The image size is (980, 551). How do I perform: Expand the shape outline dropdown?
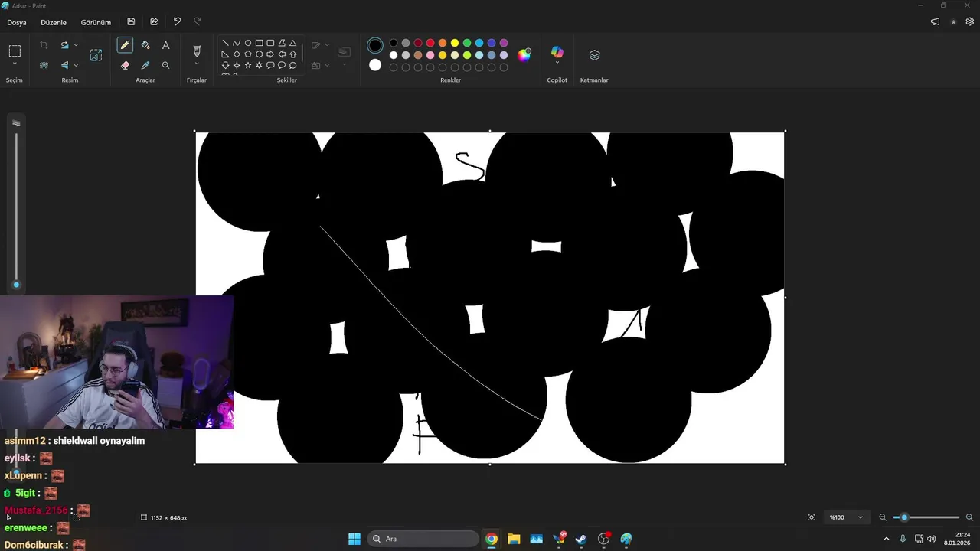tap(328, 45)
